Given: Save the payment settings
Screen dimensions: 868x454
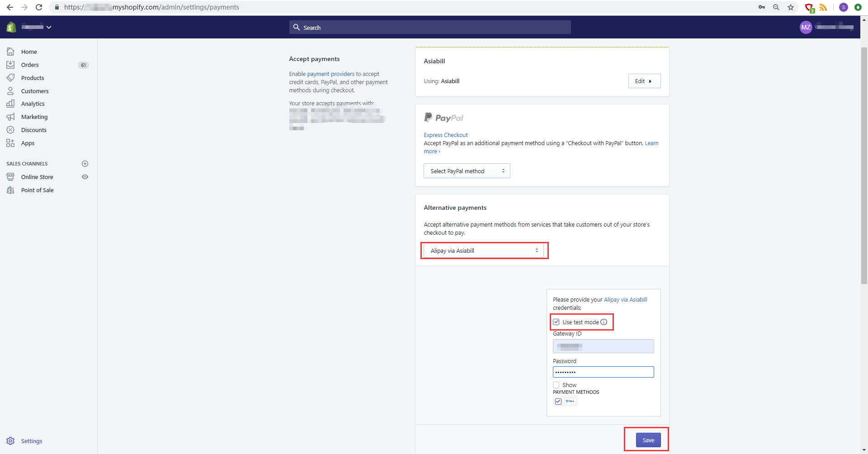Looking at the screenshot, I should 648,440.
